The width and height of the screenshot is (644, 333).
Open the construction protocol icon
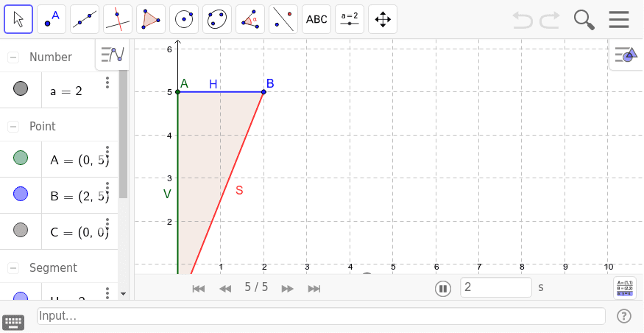click(x=624, y=288)
